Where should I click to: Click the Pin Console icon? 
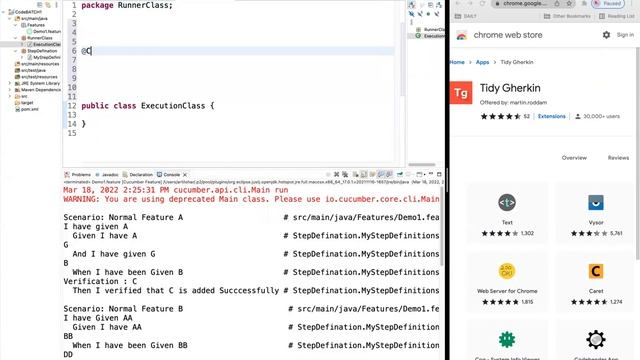[400, 174]
